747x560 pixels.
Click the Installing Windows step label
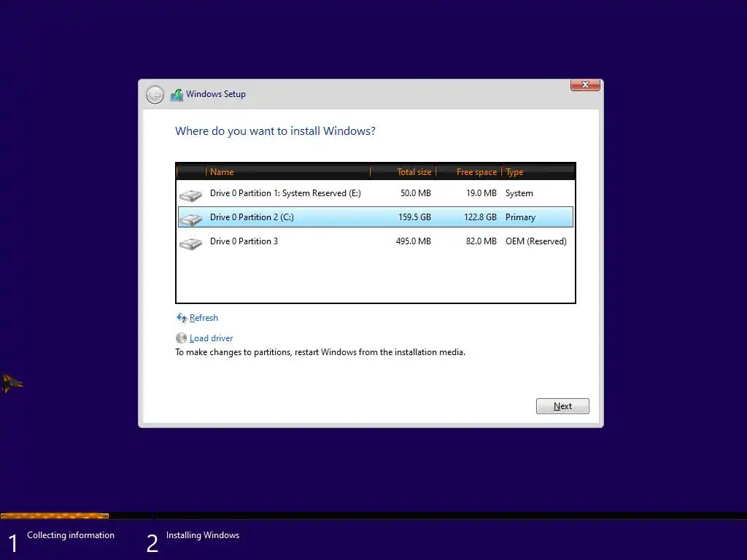pyautogui.click(x=203, y=535)
